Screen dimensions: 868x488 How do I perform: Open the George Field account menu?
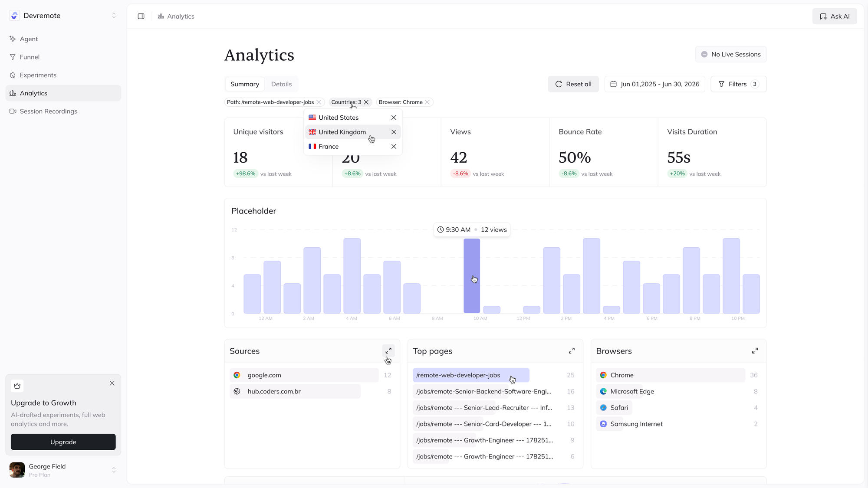click(63, 470)
